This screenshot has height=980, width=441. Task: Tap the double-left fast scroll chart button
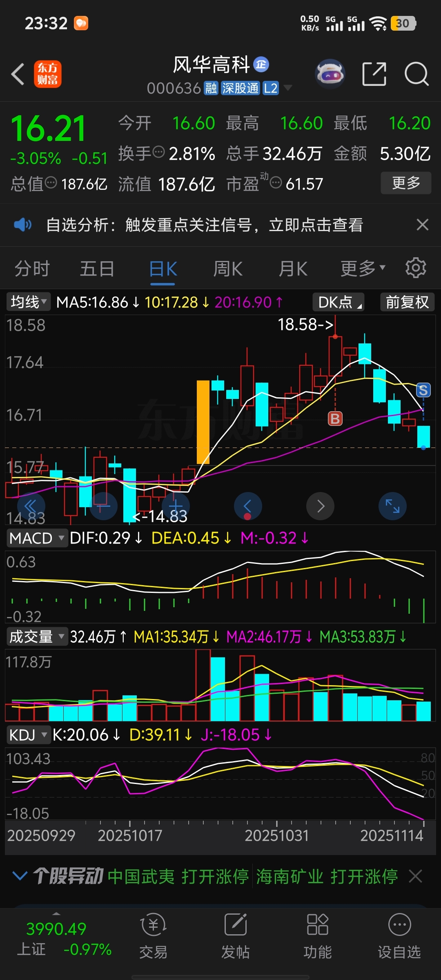(31, 506)
